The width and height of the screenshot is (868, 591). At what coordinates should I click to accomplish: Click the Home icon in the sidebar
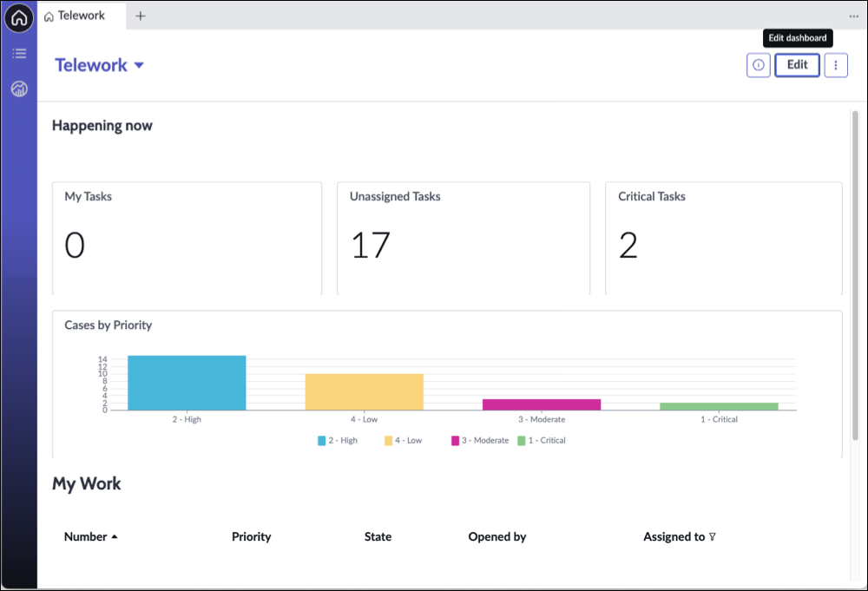point(19,16)
